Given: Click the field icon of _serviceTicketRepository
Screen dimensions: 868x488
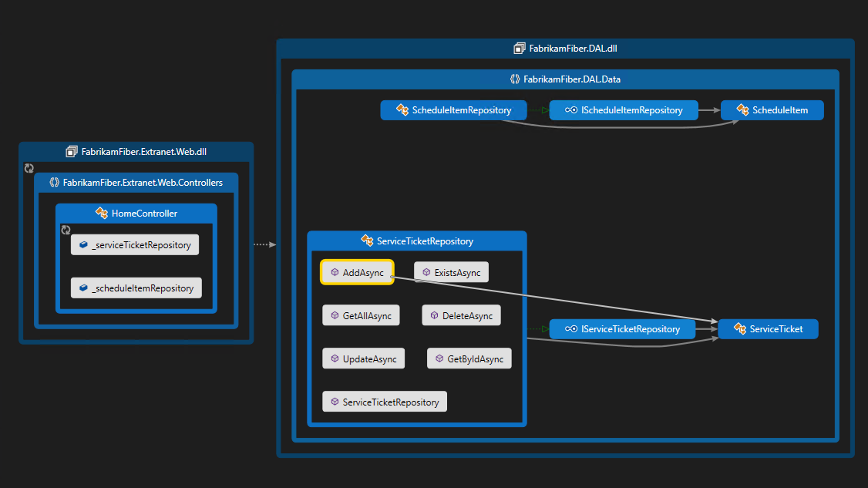Looking at the screenshot, I should pos(83,245).
